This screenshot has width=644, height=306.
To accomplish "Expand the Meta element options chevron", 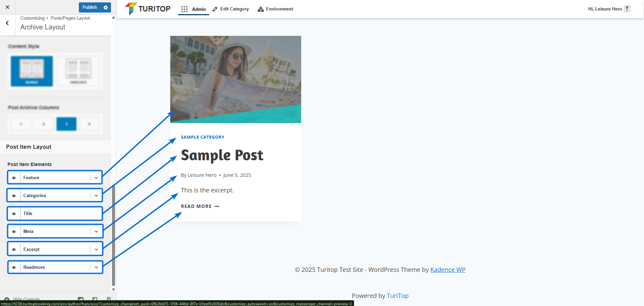I will [96, 232].
